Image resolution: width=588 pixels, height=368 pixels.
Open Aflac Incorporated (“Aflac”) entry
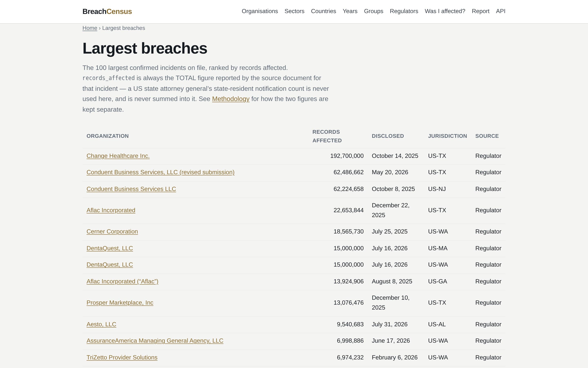tap(122, 281)
